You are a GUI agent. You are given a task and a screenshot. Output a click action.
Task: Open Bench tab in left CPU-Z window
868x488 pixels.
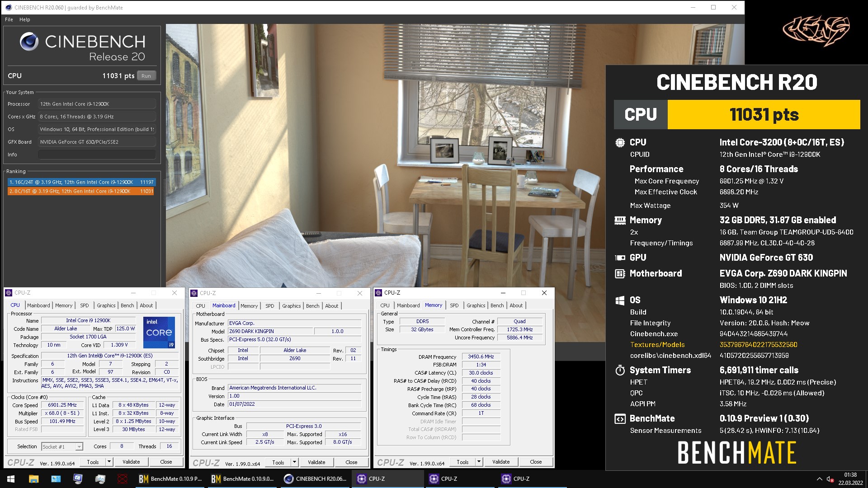pos(127,305)
